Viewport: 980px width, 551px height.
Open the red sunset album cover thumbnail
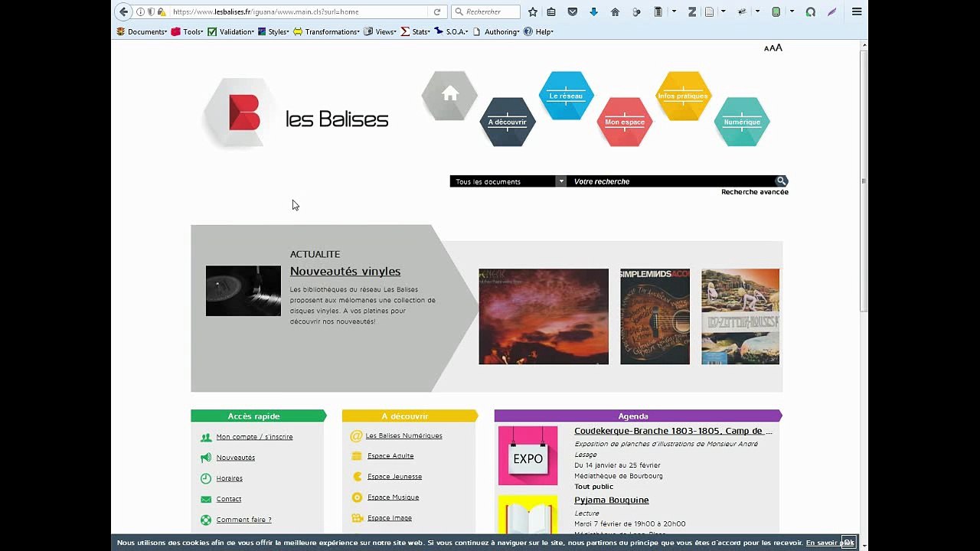pyautogui.click(x=544, y=316)
